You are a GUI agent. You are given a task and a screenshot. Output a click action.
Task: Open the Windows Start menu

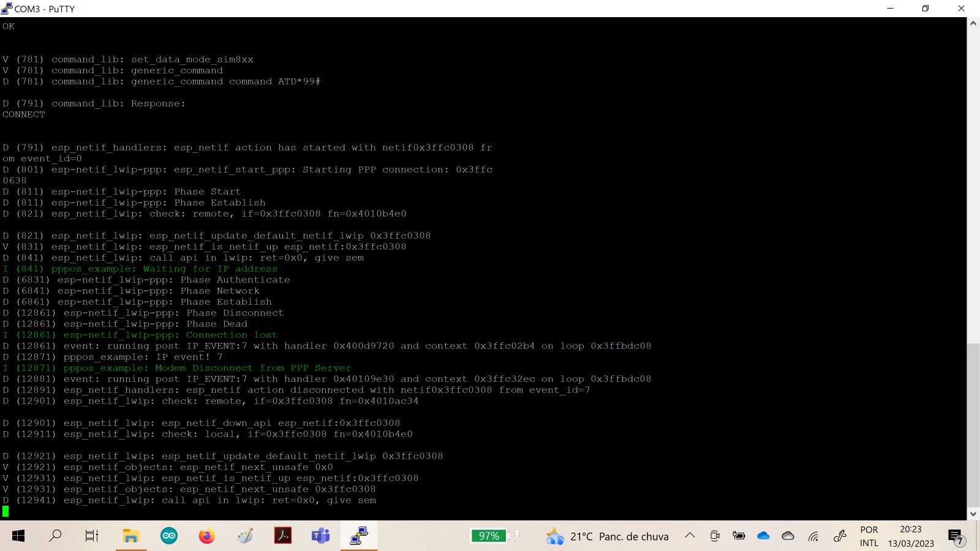tap(18, 536)
